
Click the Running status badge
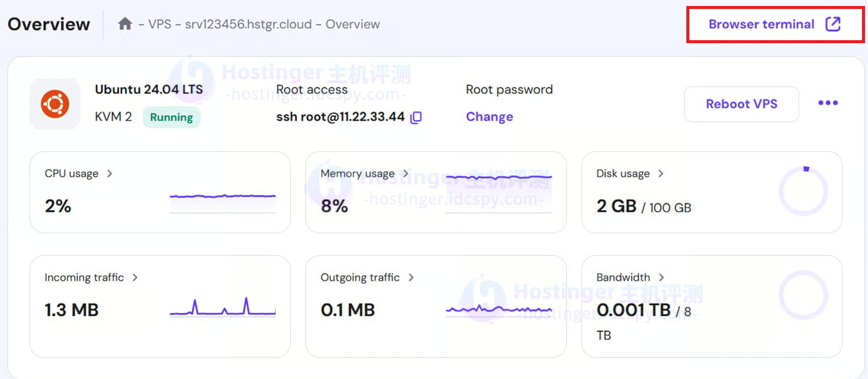pos(171,118)
